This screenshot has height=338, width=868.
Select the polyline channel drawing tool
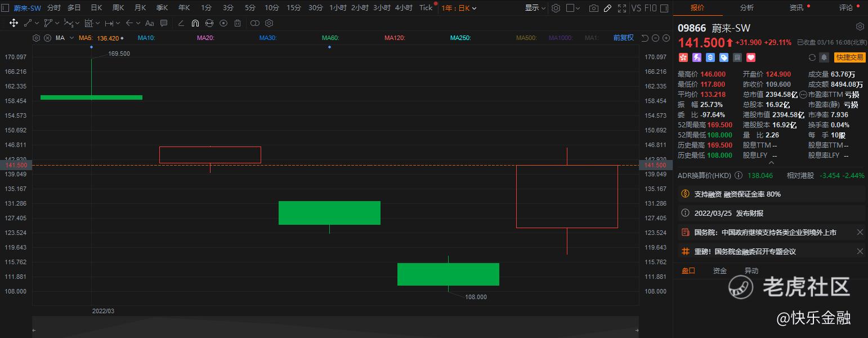click(x=48, y=23)
